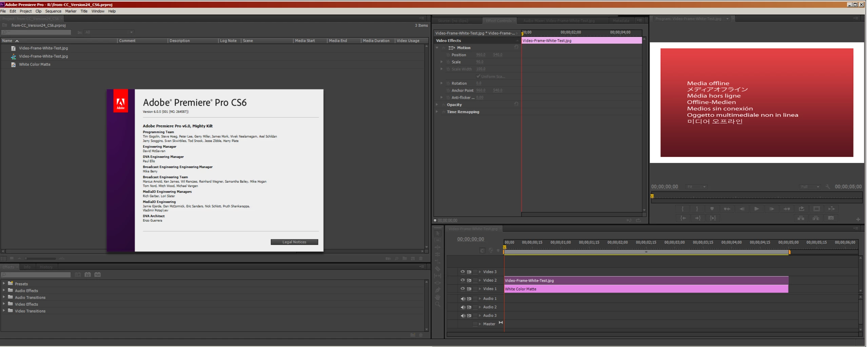The image size is (868, 347).
Task: Add a marker in Program monitor
Action: click(x=712, y=209)
